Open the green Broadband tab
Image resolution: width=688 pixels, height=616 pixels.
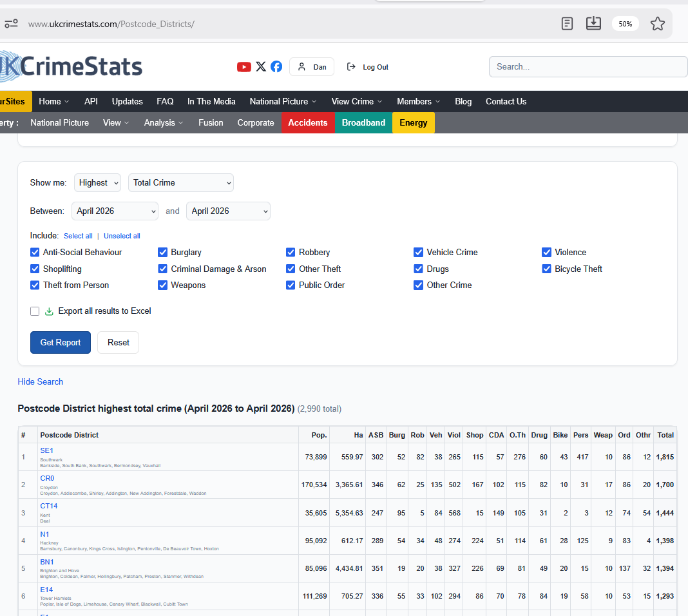click(x=364, y=123)
